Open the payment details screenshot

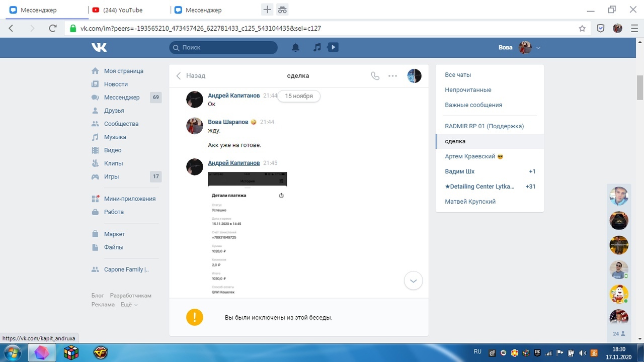[x=247, y=233]
